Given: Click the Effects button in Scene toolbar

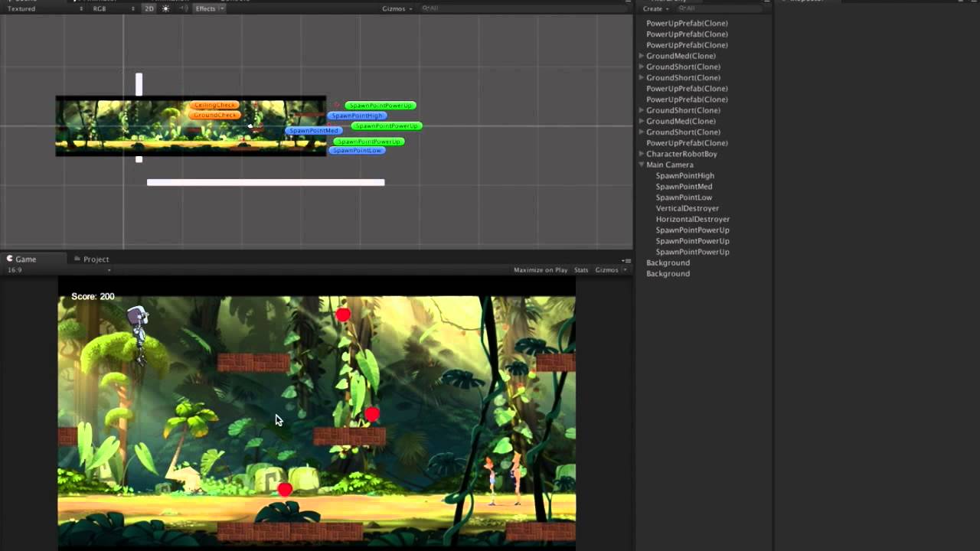Looking at the screenshot, I should click(x=205, y=8).
